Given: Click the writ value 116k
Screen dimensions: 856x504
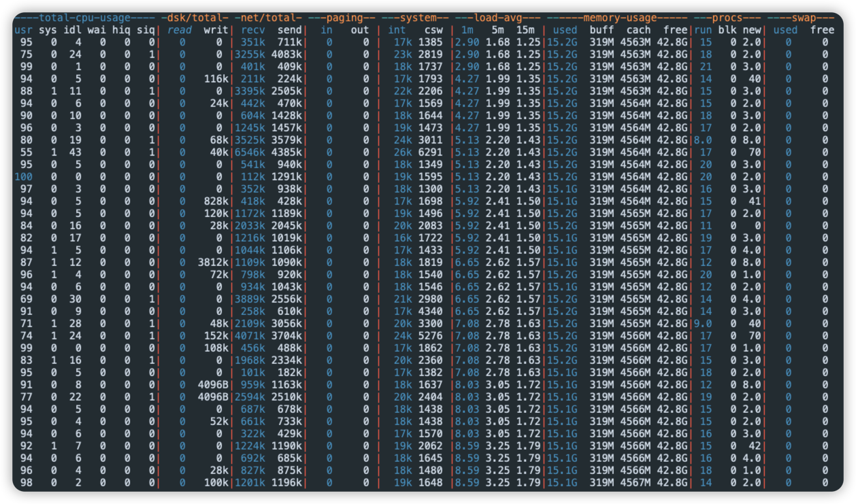Looking at the screenshot, I should pos(216,79).
